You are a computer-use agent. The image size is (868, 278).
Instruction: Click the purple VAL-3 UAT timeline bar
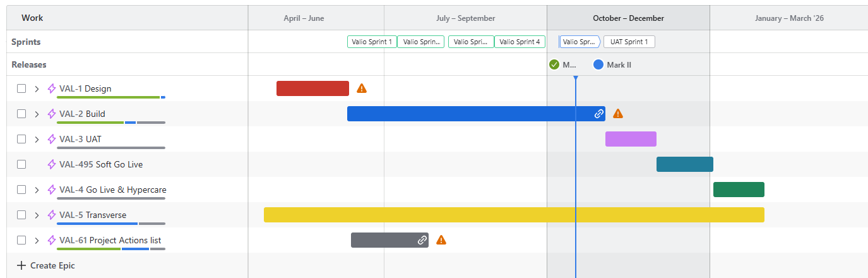click(631, 139)
